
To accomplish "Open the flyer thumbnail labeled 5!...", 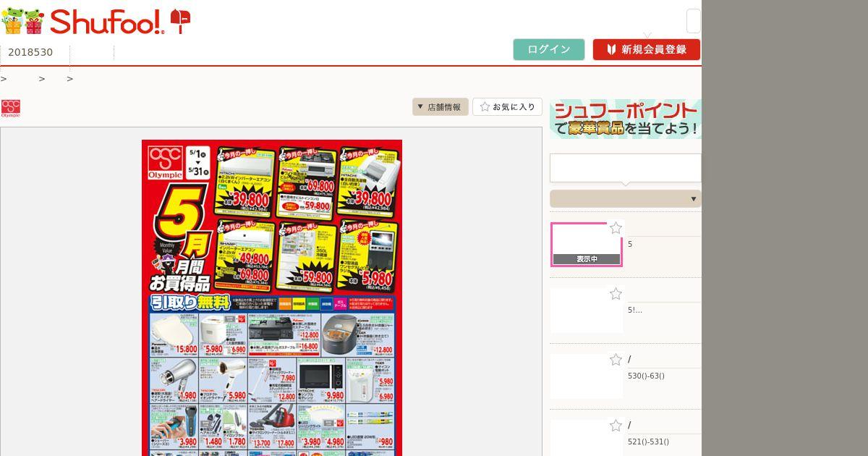I will [x=587, y=311].
